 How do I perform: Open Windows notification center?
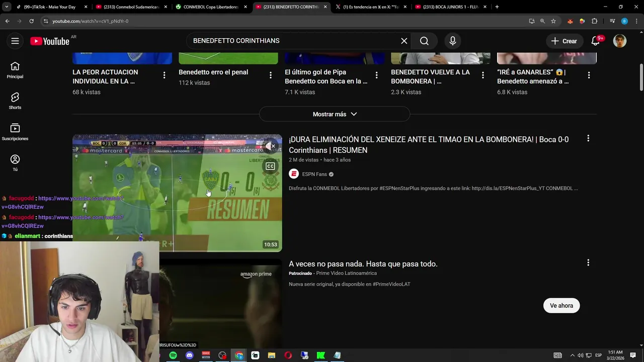[x=633, y=355]
